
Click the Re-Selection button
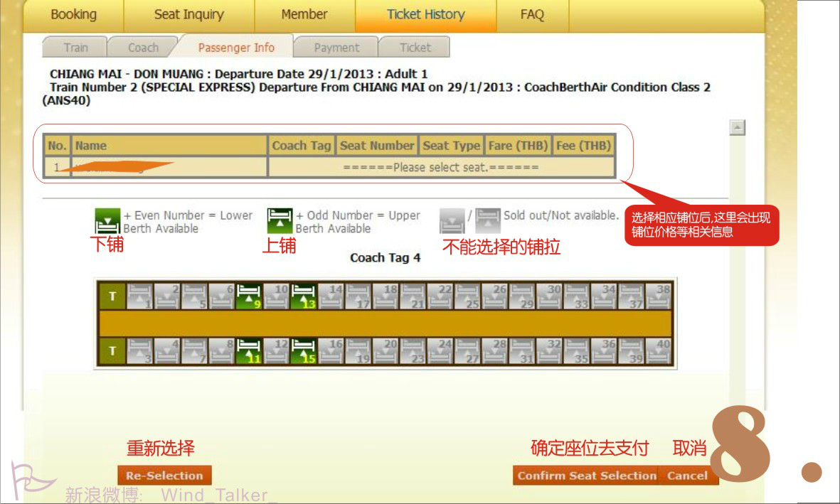[164, 475]
